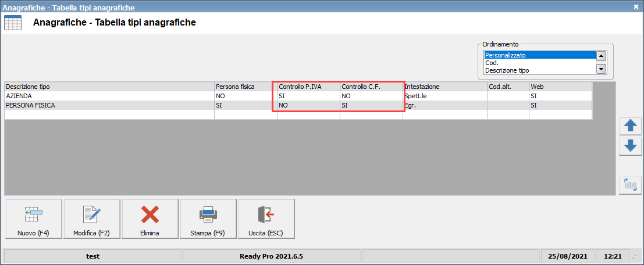Select Personalizzato in the Ordinamento list
Image resolution: width=644 pixels, height=265 pixels.
coord(540,55)
